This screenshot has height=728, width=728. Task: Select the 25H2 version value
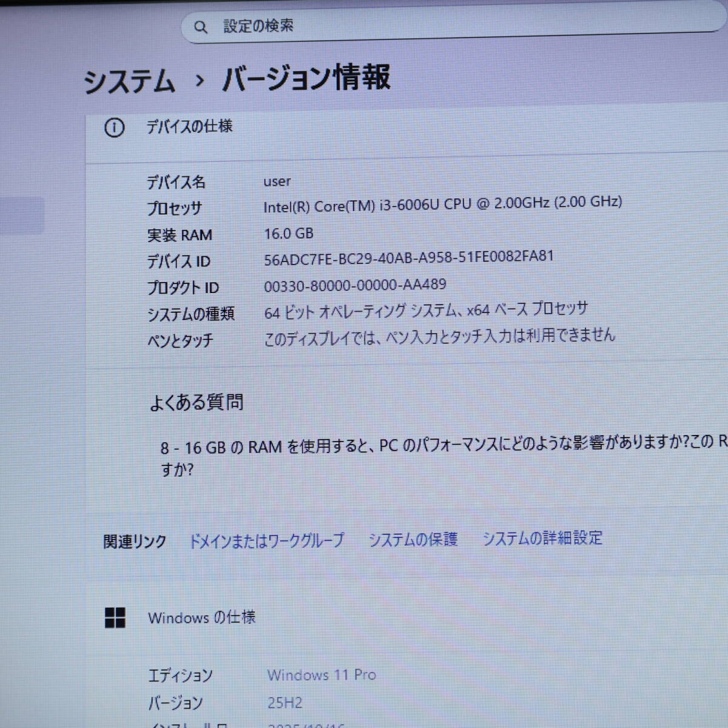(x=285, y=703)
